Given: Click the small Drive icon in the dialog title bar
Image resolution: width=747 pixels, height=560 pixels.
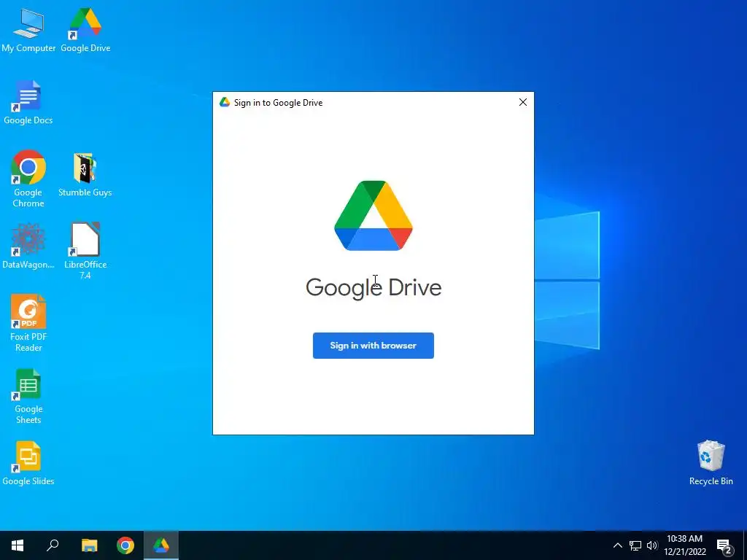Looking at the screenshot, I should pyautogui.click(x=225, y=102).
